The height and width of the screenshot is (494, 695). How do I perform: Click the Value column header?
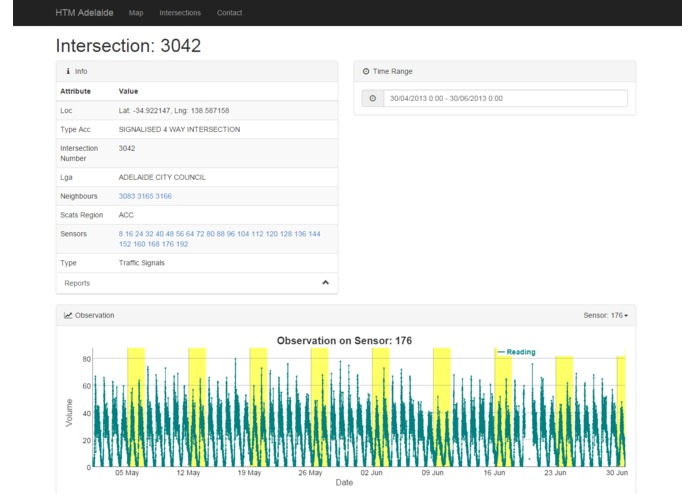click(x=128, y=91)
